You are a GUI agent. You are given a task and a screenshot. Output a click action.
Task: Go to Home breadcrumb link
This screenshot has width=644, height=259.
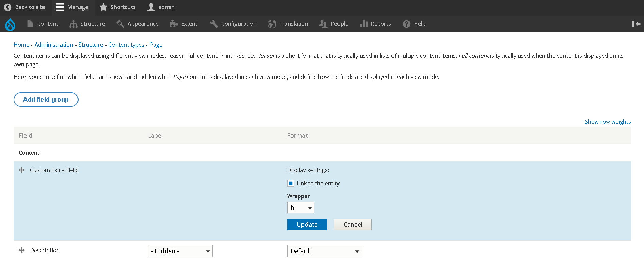pyautogui.click(x=21, y=45)
